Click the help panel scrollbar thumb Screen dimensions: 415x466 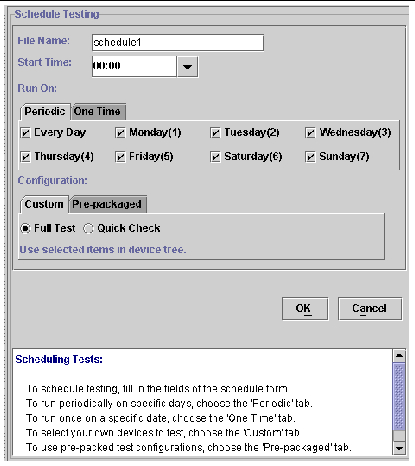pyautogui.click(x=399, y=397)
